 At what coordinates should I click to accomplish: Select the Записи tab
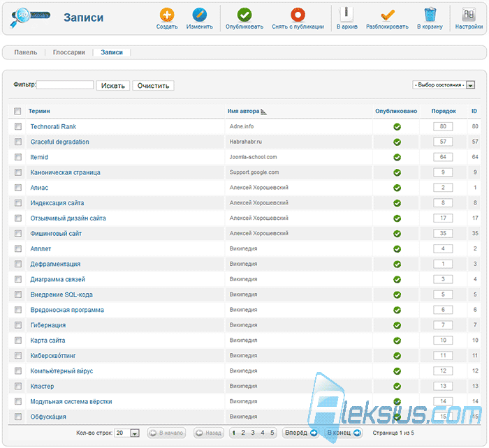click(x=112, y=52)
